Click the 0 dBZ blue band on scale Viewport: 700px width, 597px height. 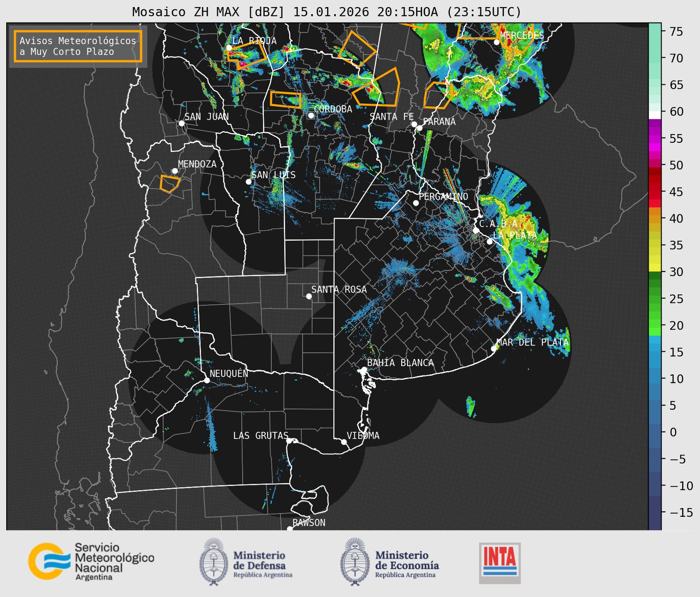pos(655,432)
